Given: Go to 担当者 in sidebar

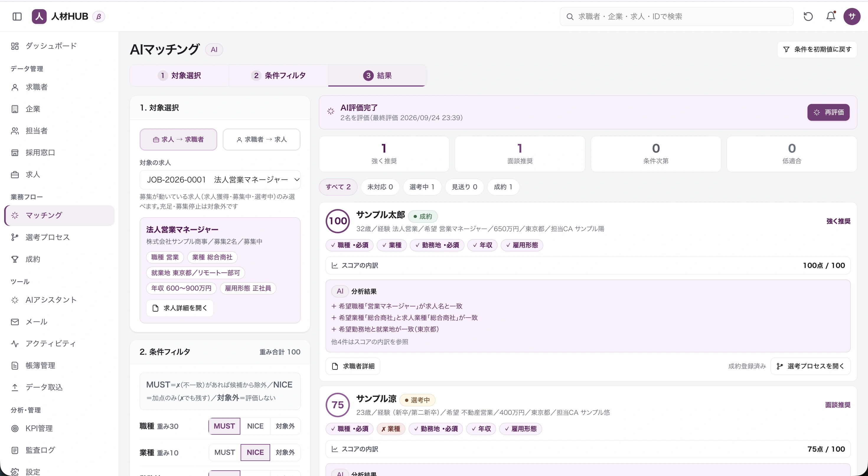Looking at the screenshot, I should 59,131.
